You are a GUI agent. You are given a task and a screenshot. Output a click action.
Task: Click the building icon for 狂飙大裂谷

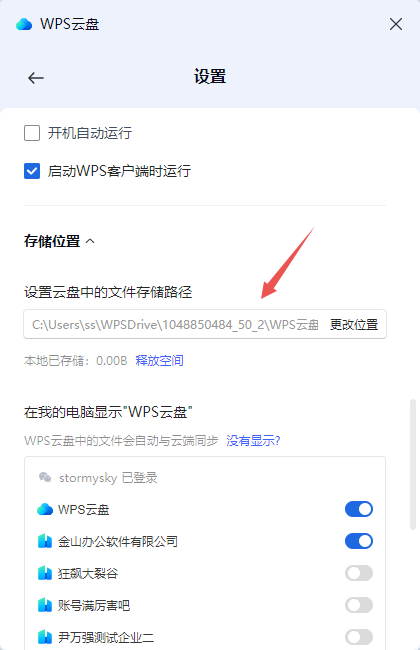click(45, 573)
